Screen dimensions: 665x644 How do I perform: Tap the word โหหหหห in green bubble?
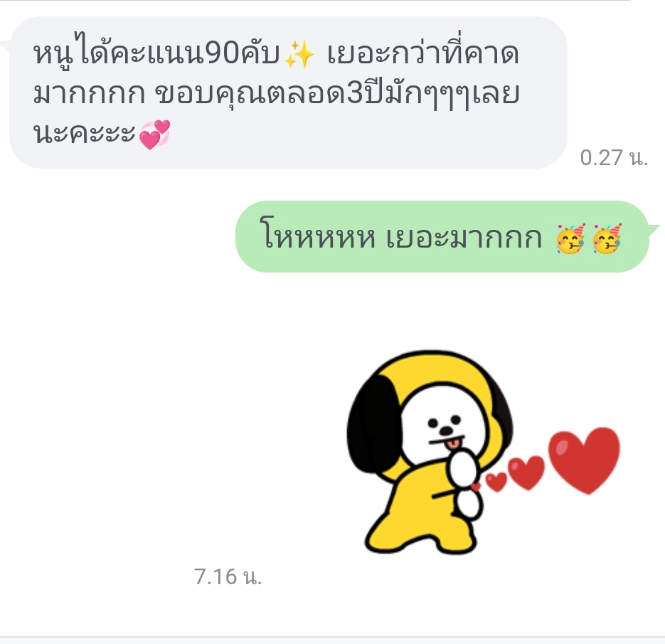pyautogui.click(x=318, y=237)
